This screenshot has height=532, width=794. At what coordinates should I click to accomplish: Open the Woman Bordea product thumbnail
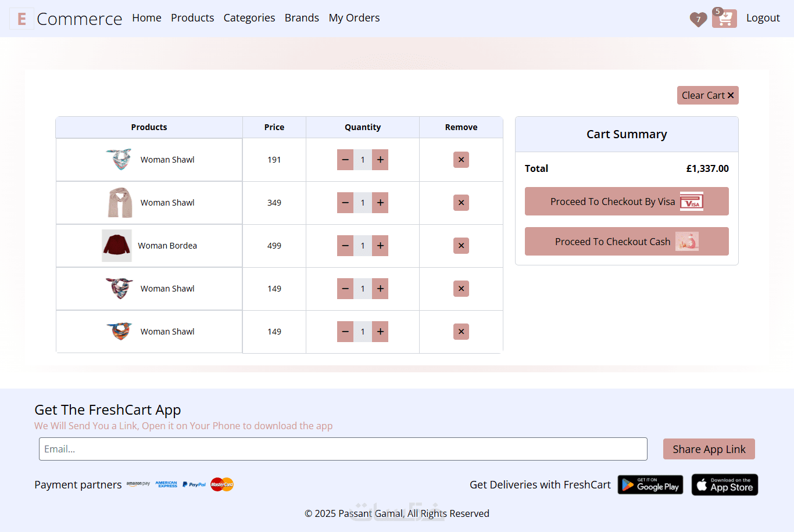pos(117,246)
